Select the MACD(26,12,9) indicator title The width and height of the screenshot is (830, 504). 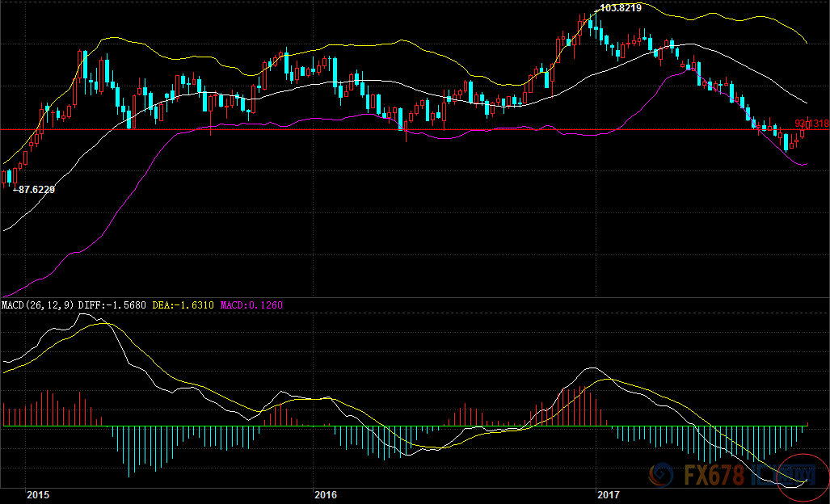[38, 305]
